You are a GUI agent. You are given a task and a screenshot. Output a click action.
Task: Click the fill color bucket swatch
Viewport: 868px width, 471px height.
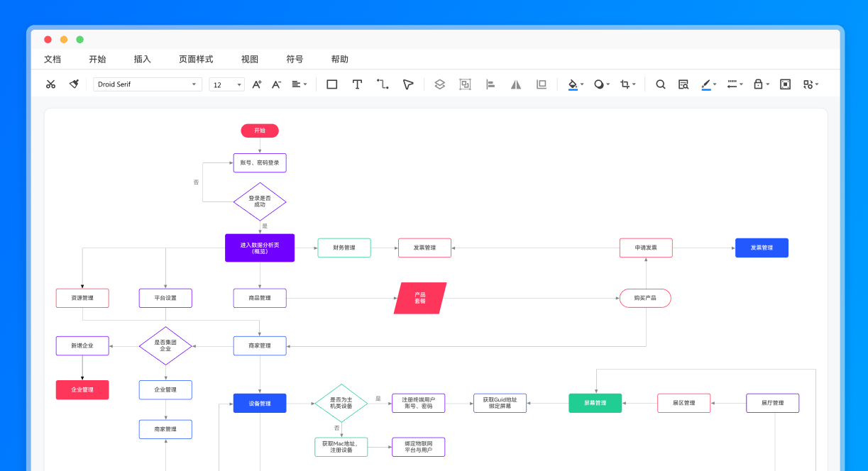tap(573, 84)
